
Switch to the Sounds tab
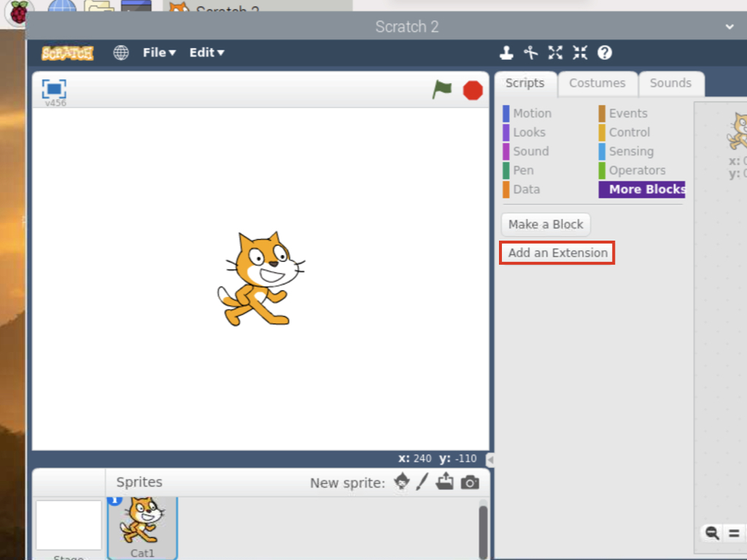pos(671,83)
